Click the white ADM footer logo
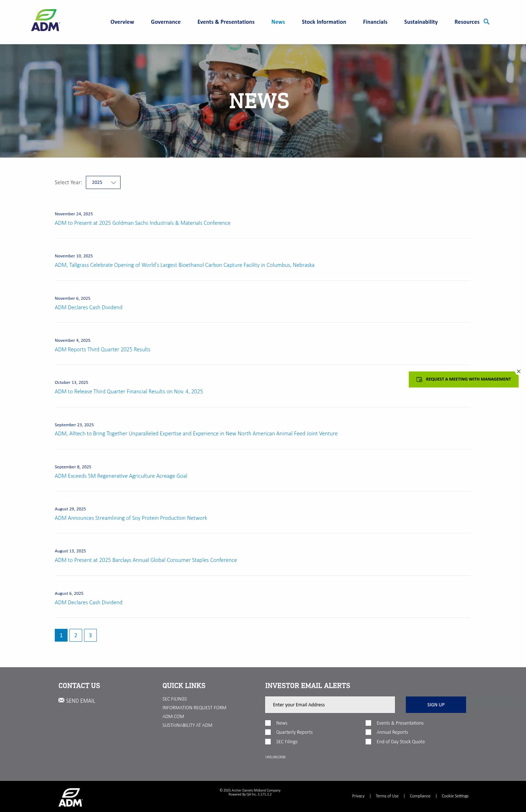 coord(70,797)
